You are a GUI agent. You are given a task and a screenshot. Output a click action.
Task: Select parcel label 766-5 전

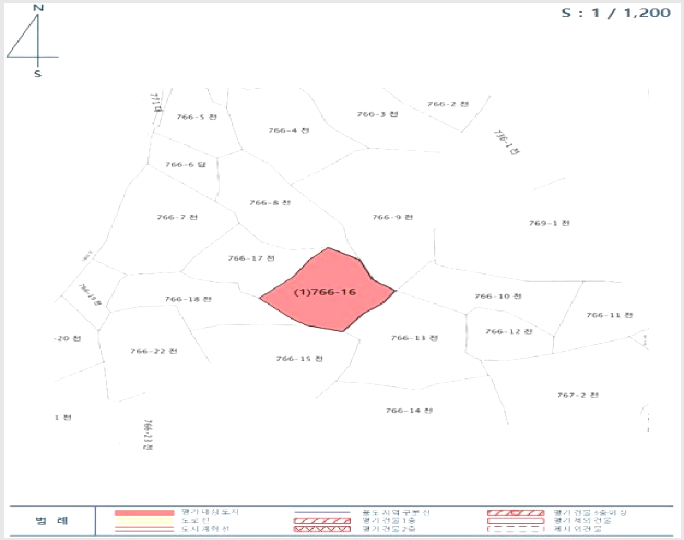click(x=196, y=117)
